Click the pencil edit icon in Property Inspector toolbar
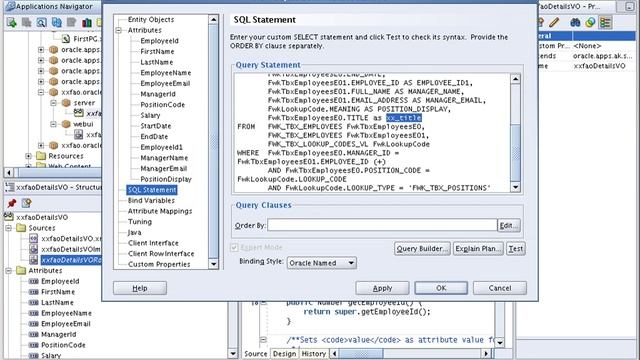 click(x=554, y=22)
